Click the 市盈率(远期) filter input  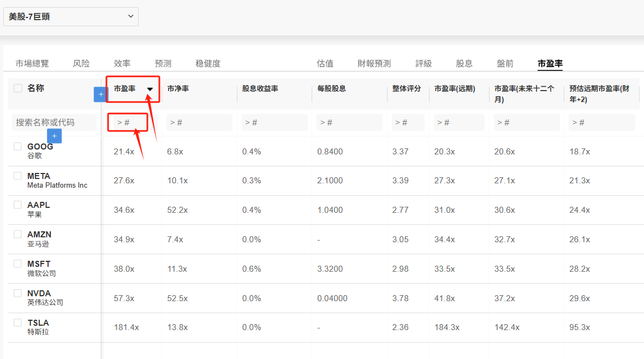tap(459, 122)
